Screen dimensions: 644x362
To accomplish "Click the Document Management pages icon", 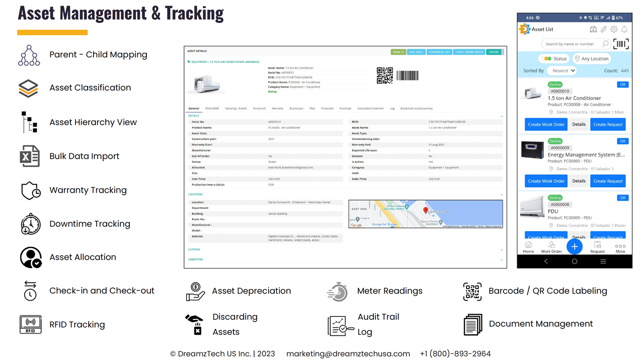I will (473, 325).
